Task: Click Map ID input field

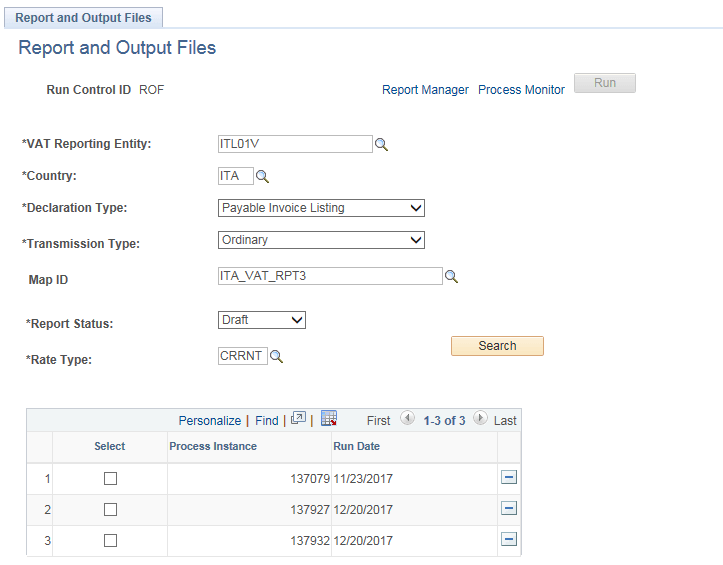Action: coord(330,276)
